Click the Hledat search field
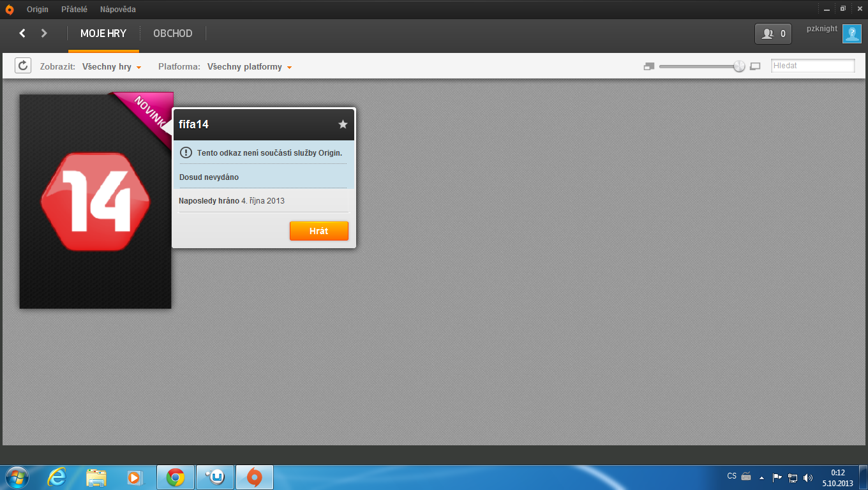The image size is (868, 490). [x=812, y=66]
